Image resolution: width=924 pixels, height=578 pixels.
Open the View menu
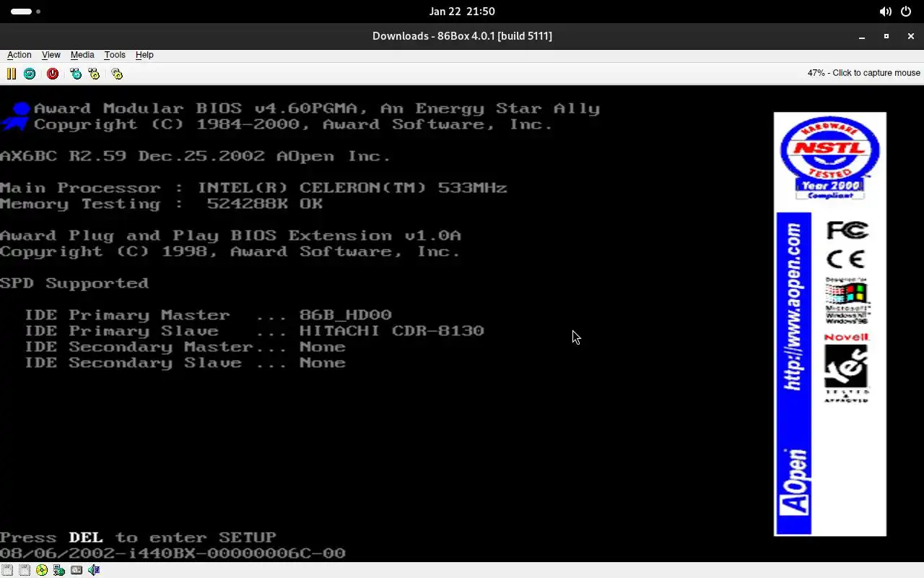[x=51, y=55]
